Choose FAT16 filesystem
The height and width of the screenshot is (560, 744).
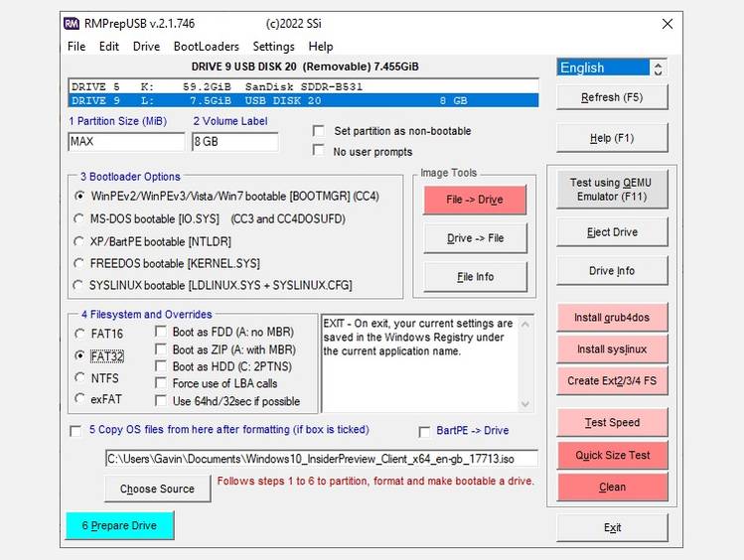point(79,334)
